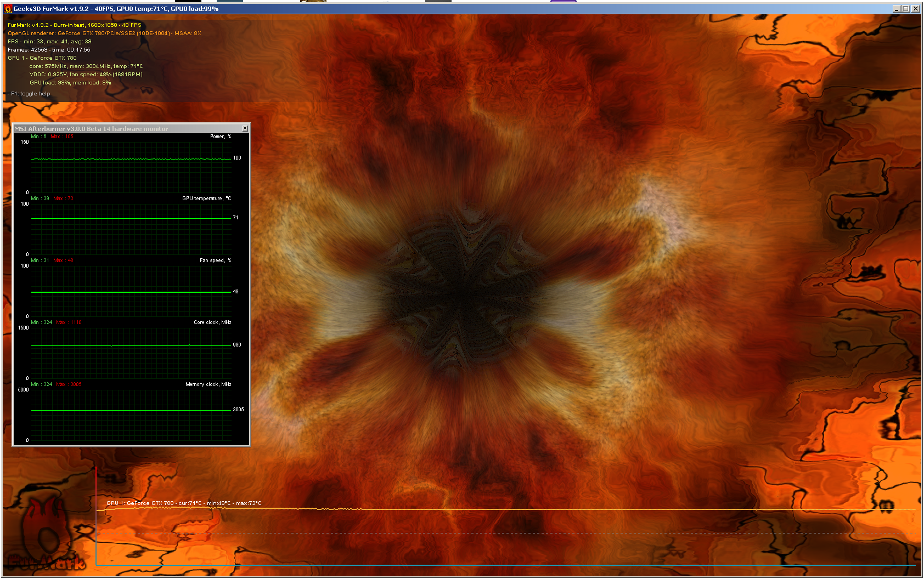The width and height of the screenshot is (924, 579).
Task: Click the memory clock current value 3005
Action: (x=238, y=410)
